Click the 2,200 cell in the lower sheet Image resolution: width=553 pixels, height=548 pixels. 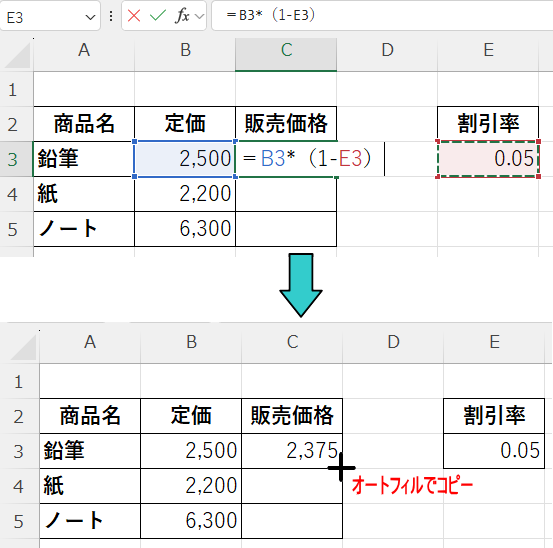point(191,486)
